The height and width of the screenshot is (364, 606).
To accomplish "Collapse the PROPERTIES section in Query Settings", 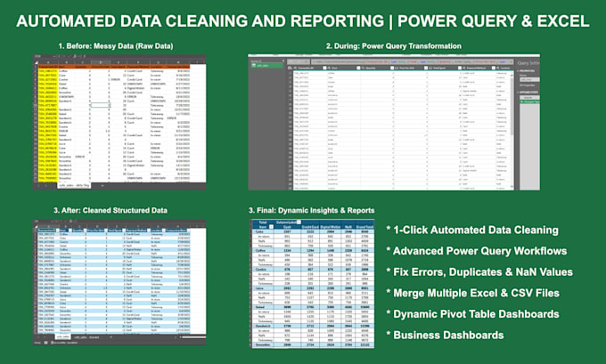I will pos(518,71).
